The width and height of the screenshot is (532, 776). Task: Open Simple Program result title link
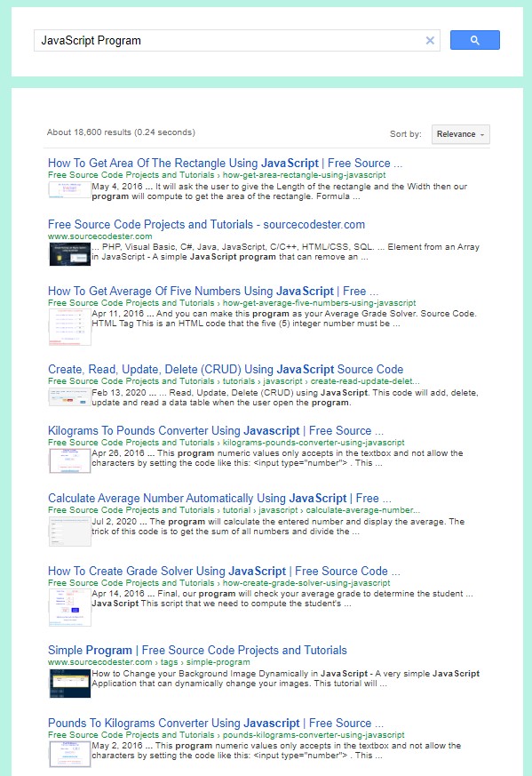coord(197,650)
